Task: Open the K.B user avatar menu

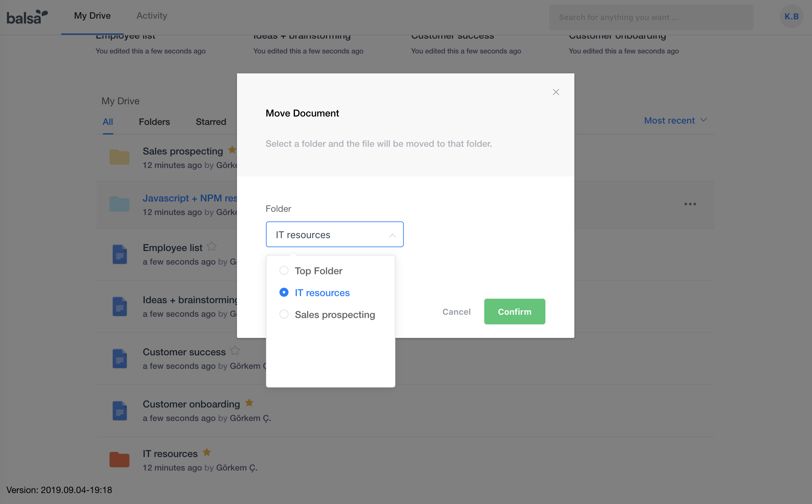Action: [791, 16]
